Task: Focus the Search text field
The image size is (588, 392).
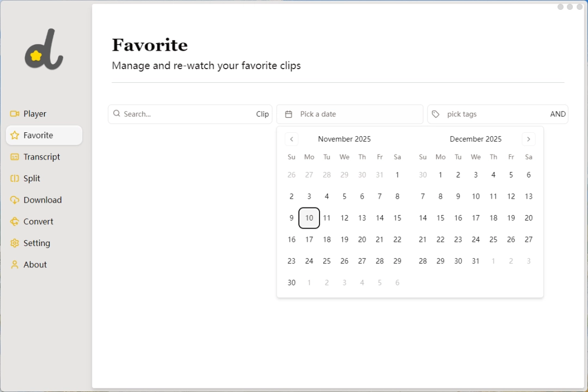Action: [x=185, y=114]
